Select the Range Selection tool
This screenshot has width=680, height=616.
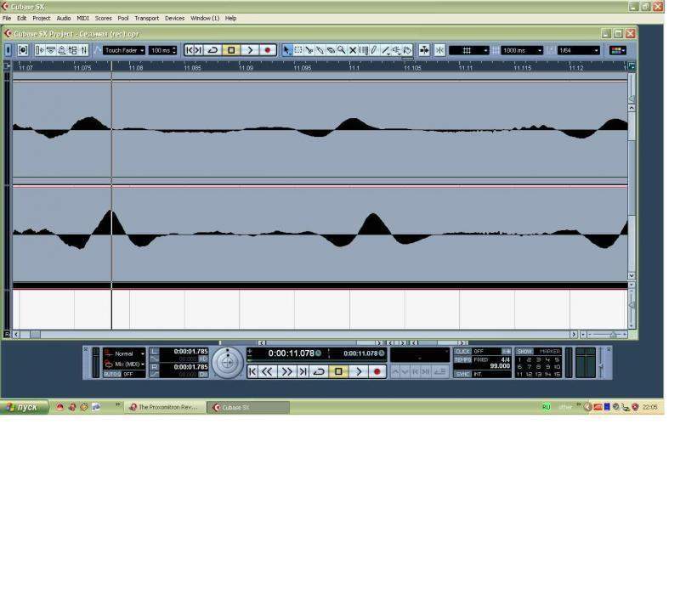298,50
